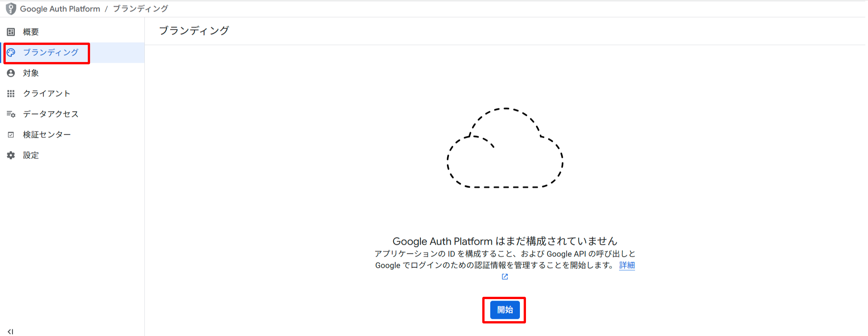The image size is (868, 336).
Task: Click the heading Google Auth Platform はまだ構成されていません
Action: coord(505,241)
